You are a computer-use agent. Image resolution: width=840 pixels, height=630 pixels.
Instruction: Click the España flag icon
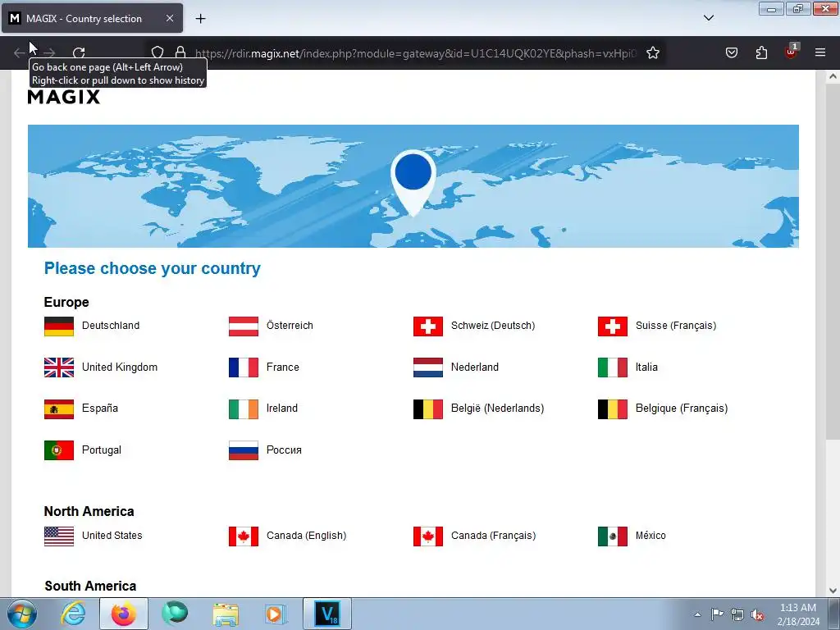click(x=59, y=409)
